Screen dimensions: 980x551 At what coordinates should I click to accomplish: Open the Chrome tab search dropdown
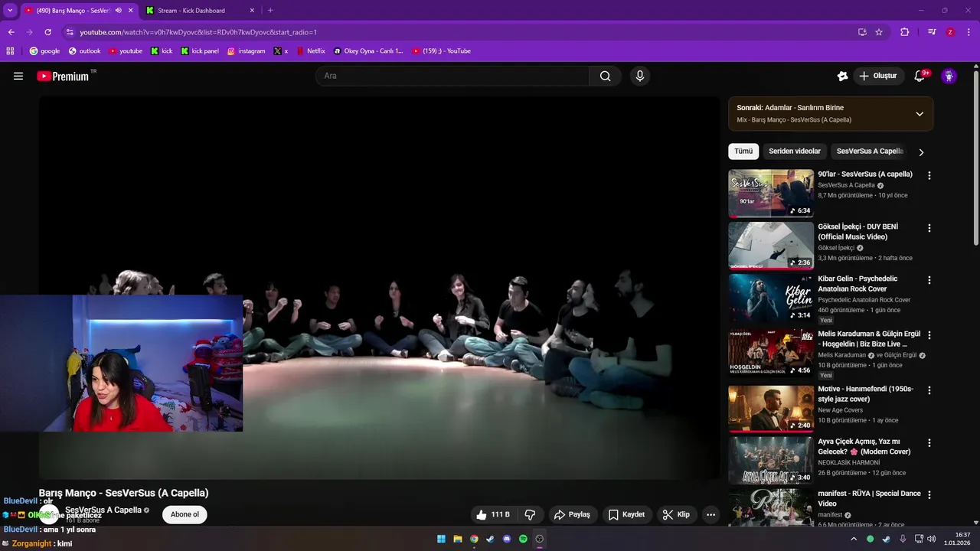coord(10,11)
